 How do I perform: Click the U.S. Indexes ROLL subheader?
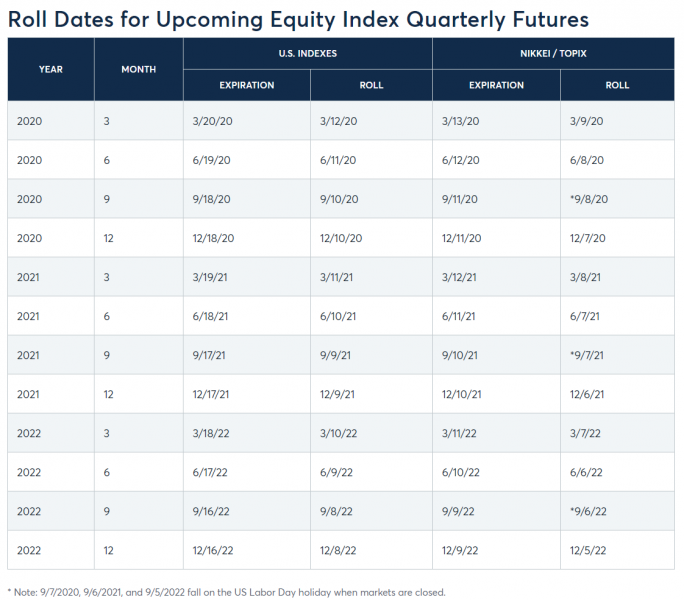pos(371,85)
